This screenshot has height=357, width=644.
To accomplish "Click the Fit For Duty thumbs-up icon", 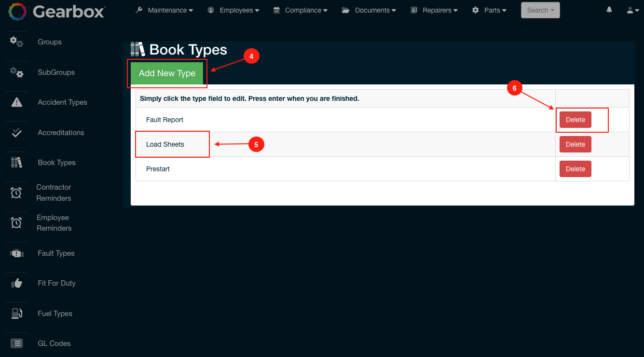I will pyautogui.click(x=16, y=283).
